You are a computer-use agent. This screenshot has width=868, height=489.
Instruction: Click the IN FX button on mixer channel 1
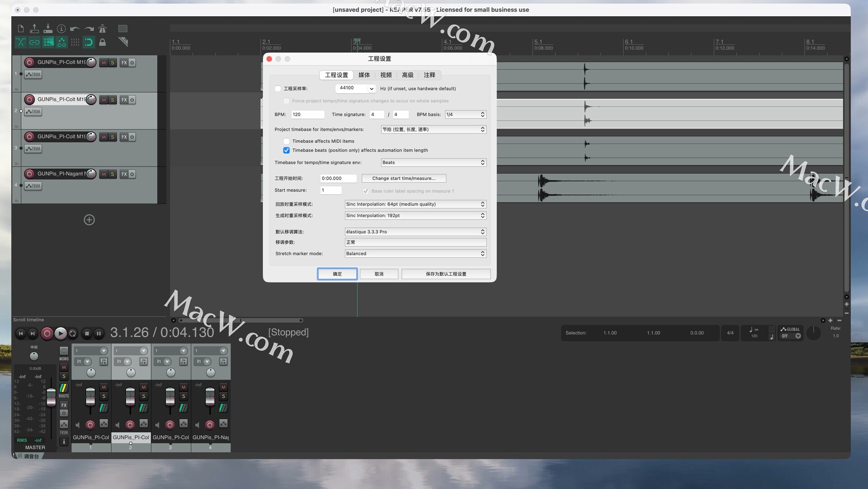pos(104,362)
